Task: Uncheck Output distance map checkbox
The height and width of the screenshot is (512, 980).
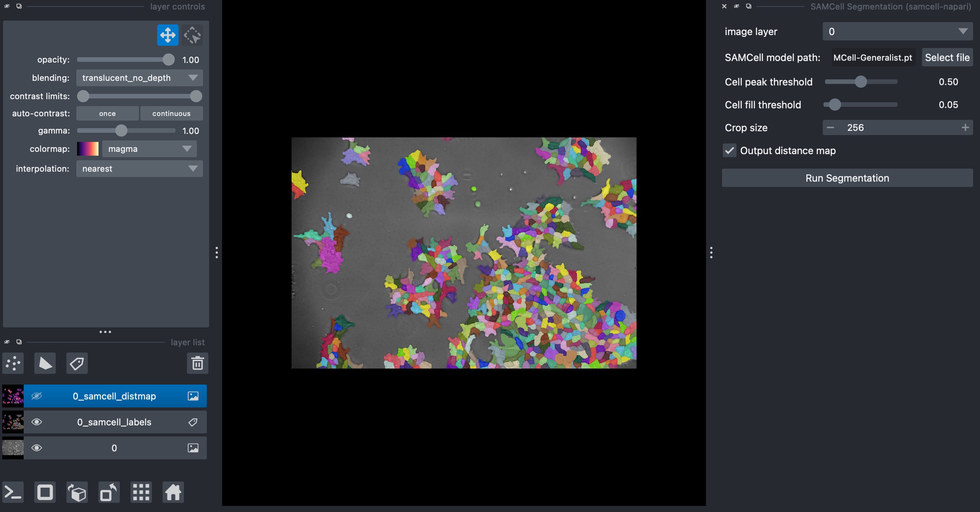Action: (730, 151)
